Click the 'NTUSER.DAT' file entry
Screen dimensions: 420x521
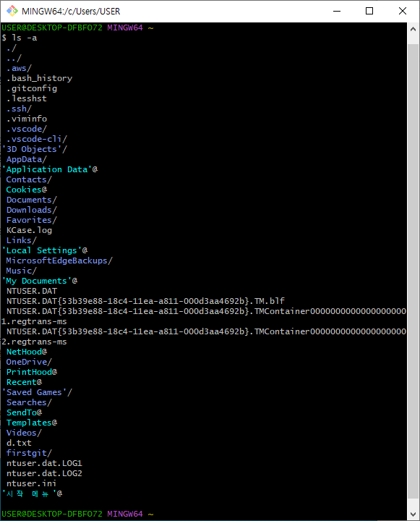[x=32, y=291]
